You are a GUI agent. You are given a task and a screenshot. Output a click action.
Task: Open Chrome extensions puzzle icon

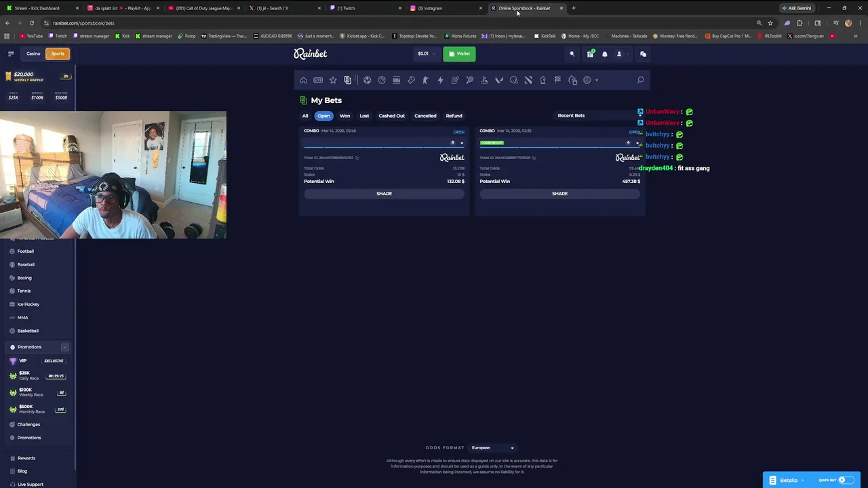coord(800,23)
